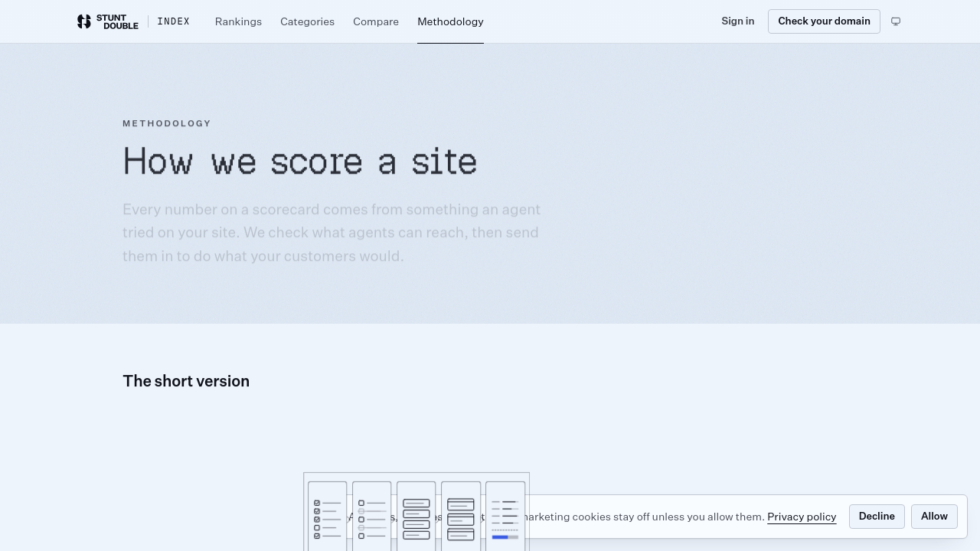Click the Sign in link
The image size is (980, 551).
pyautogui.click(x=737, y=21)
